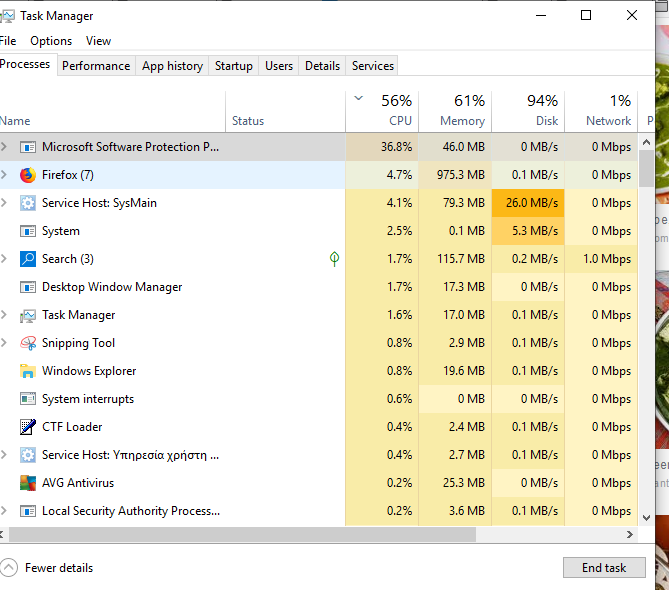Click the Firefox icon in process list

point(28,175)
